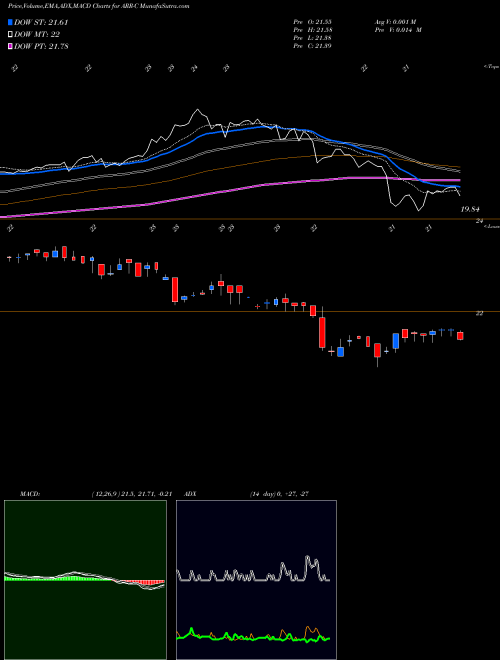Click the 'Pre H' high value
This screenshot has height=660, width=500.
312,30
